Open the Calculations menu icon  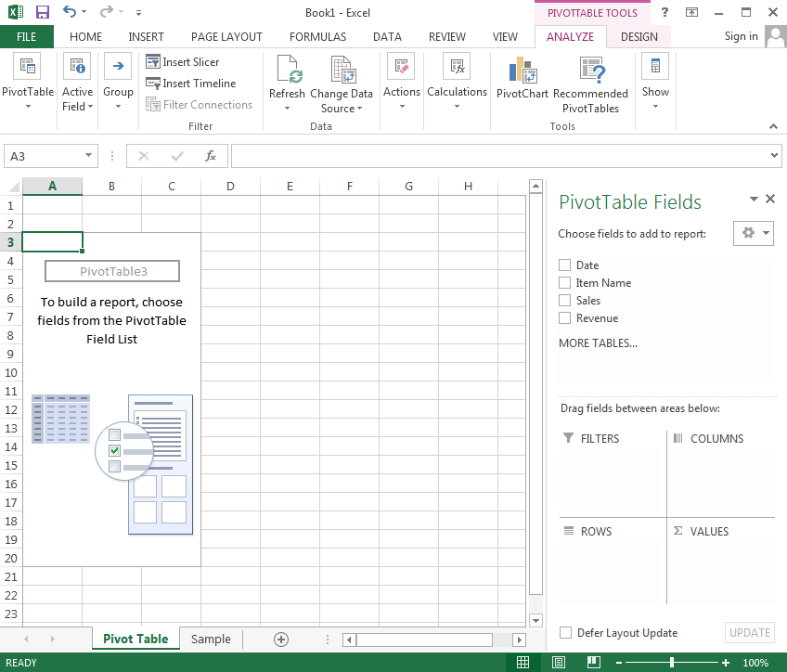[x=457, y=66]
